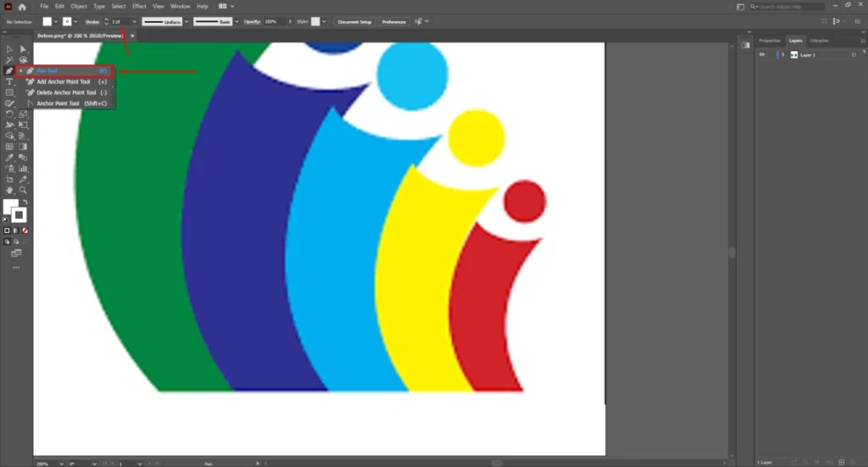Toggle Layer 1 visibility eye

[x=762, y=55]
